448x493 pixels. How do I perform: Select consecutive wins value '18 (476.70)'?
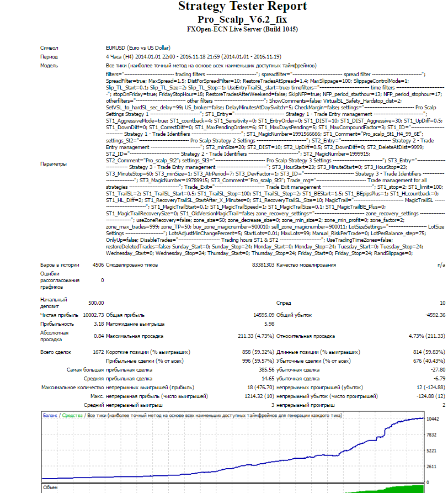[x=261, y=388]
